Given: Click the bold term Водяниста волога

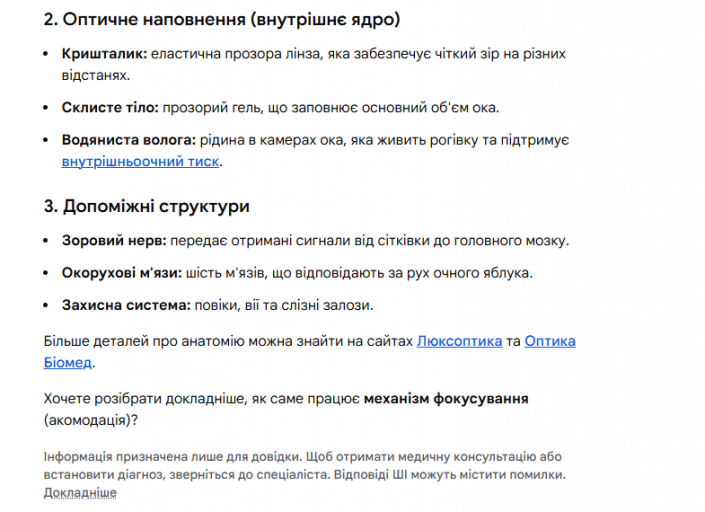Looking at the screenshot, I should click(127, 140).
